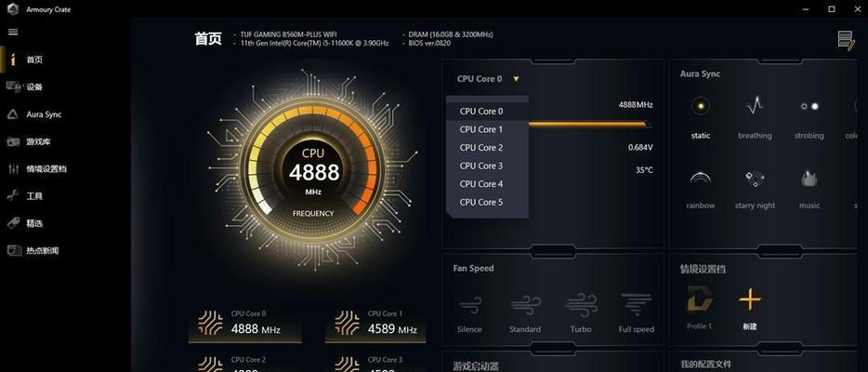This screenshot has height=372, width=868.
Task: Click the TUF GAMING B560M-PLUS WIFI text
Action: click(x=288, y=34)
